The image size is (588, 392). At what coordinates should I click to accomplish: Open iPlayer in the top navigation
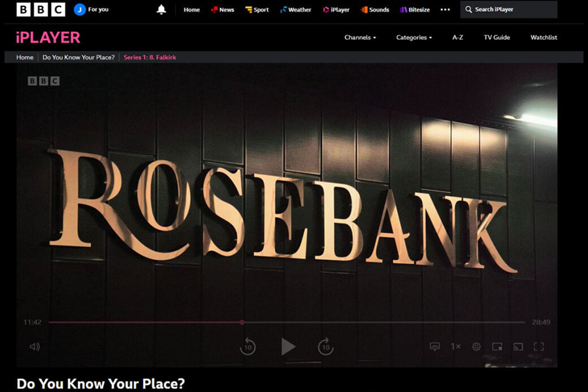click(336, 10)
